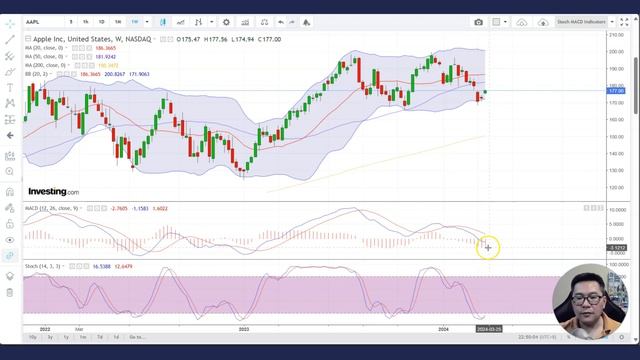Set the range to 7d
Screen dimensions: 640x360
(x=100, y=338)
